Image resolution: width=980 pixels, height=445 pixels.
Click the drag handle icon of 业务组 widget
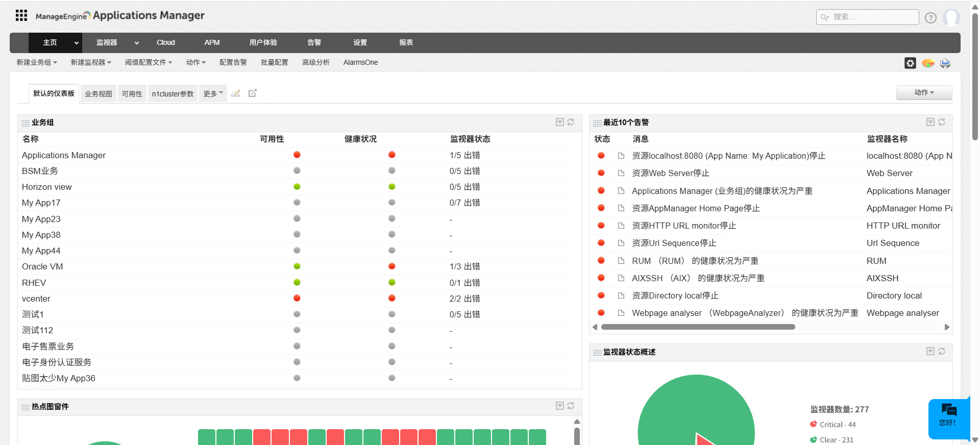click(26, 123)
